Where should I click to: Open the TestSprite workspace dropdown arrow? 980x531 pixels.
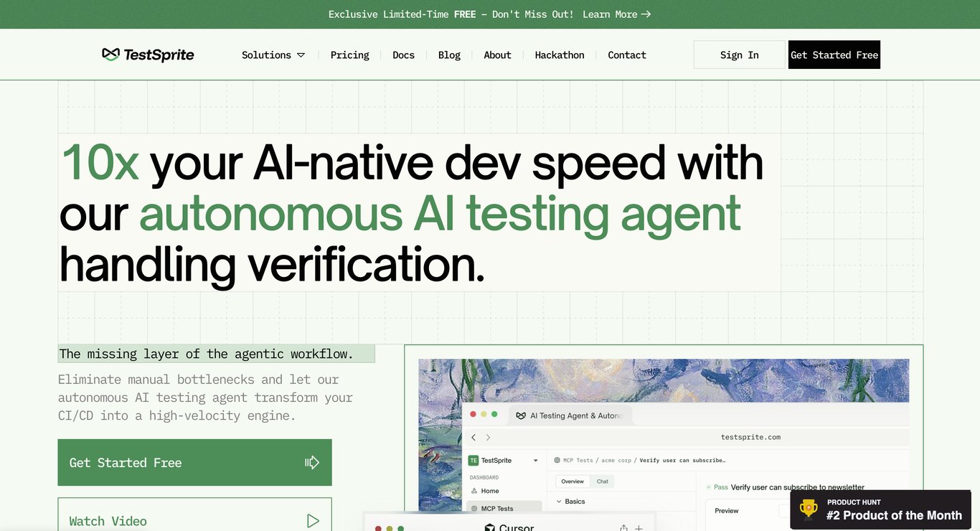click(x=535, y=461)
